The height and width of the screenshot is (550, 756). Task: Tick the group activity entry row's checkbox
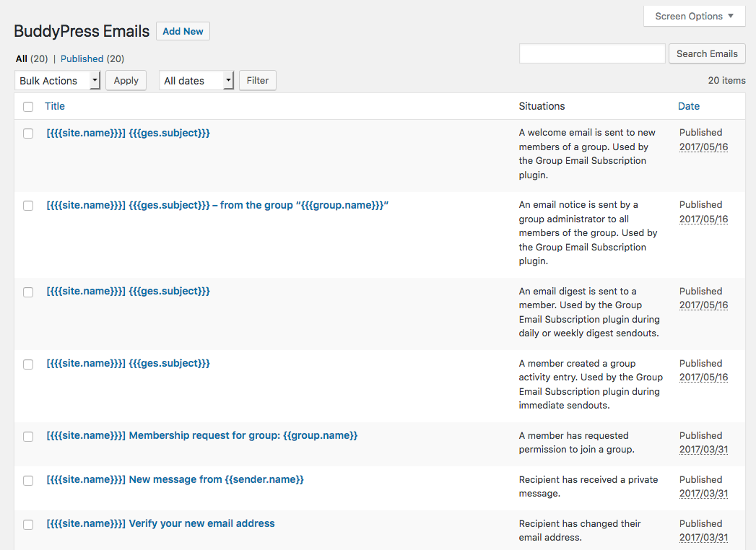point(28,365)
